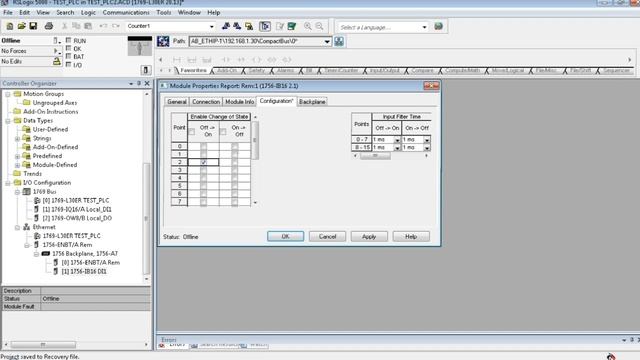The image size is (640, 360).
Task: Collapse the Data Types tree node
Action: [8, 121]
